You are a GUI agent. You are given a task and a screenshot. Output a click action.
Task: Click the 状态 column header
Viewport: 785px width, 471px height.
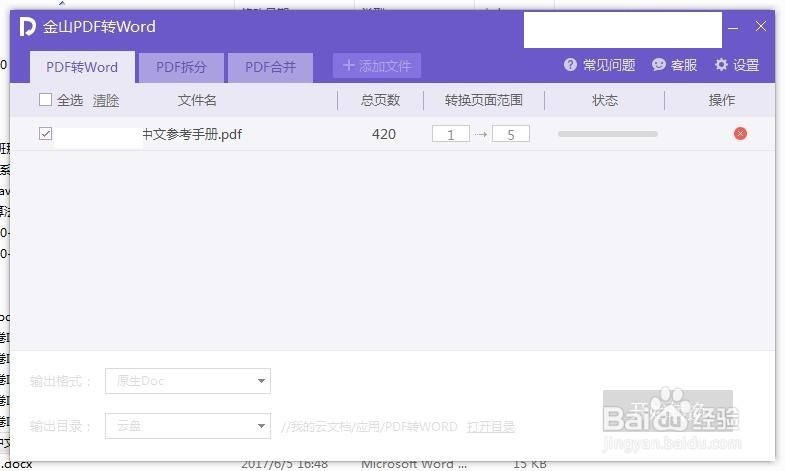pos(605,100)
